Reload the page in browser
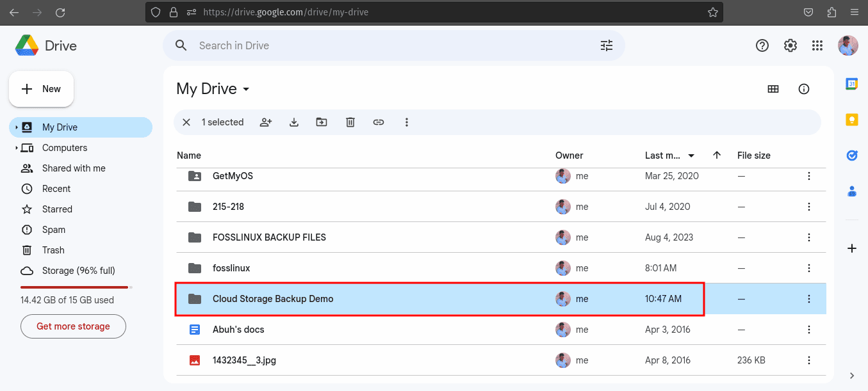The width and height of the screenshot is (868, 391). click(60, 12)
